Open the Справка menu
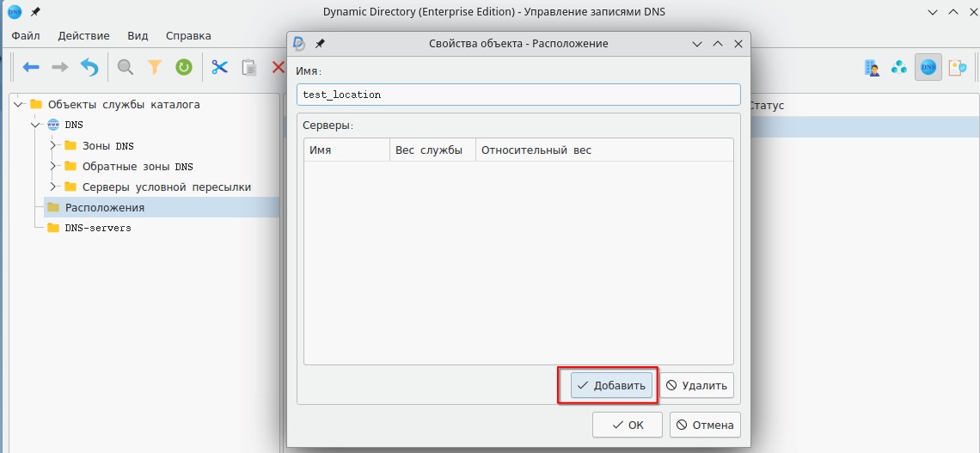The image size is (980, 453). click(x=187, y=36)
